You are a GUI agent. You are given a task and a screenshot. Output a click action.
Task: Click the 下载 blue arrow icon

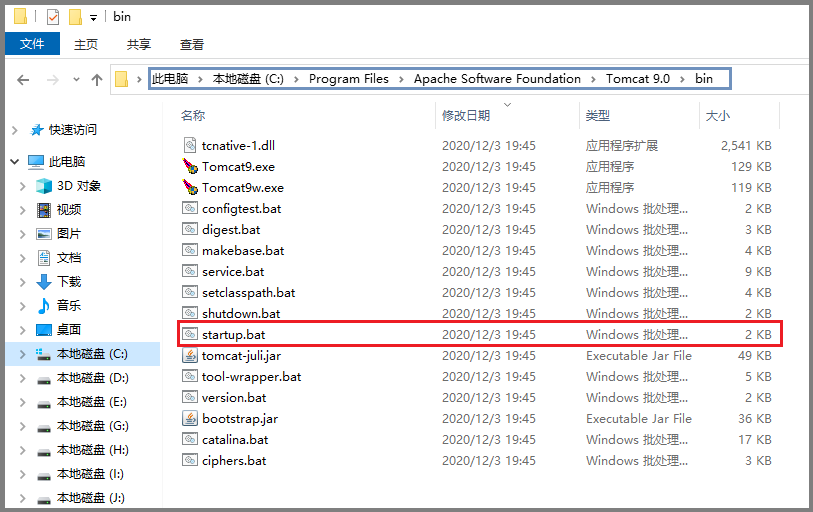coord(44,282)
